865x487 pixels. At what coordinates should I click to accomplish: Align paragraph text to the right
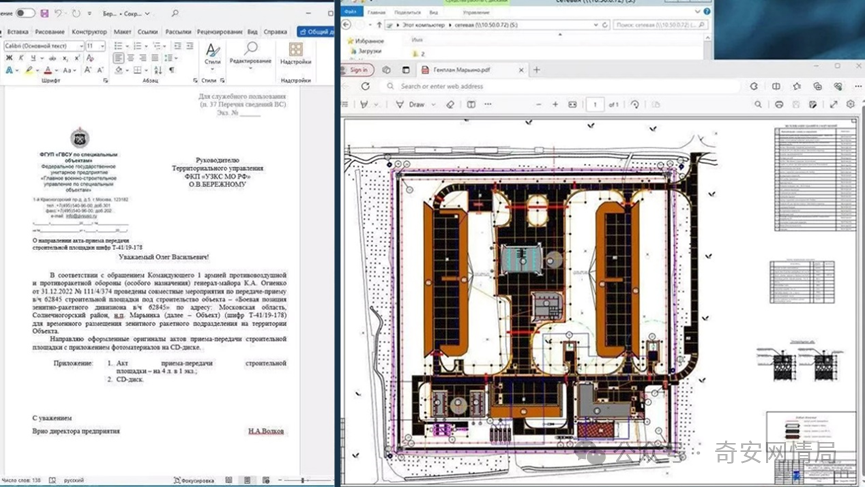143,58
